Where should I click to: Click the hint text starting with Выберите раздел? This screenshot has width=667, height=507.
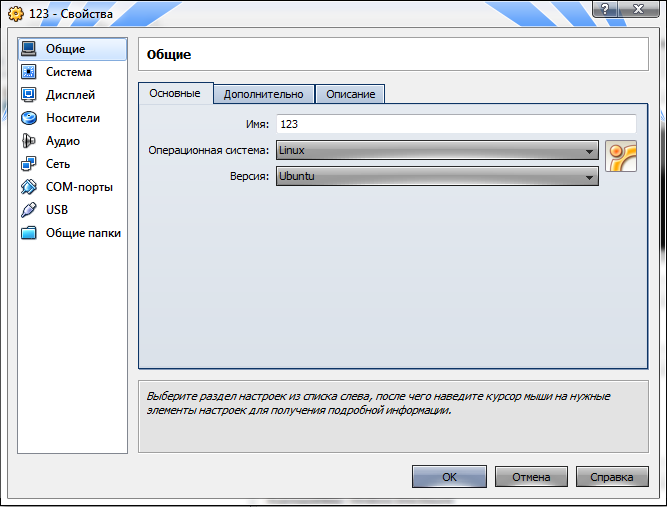click(x=378, y=403)
